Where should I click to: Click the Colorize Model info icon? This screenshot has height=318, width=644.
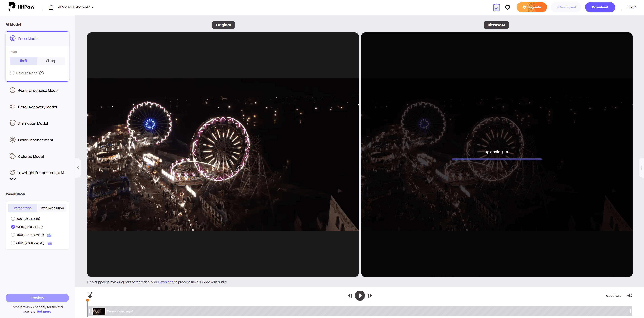coord(41,73)
